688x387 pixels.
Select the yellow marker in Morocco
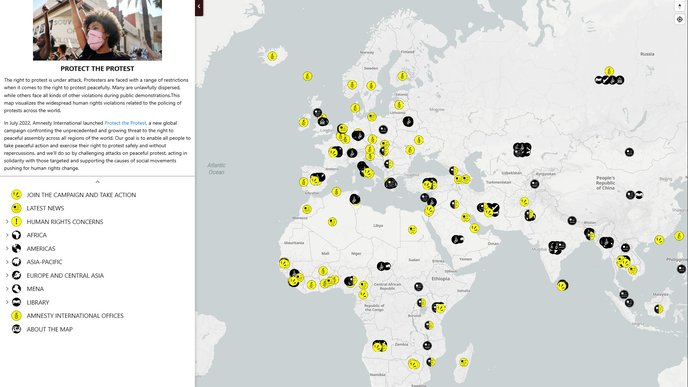tap(307, 209)
